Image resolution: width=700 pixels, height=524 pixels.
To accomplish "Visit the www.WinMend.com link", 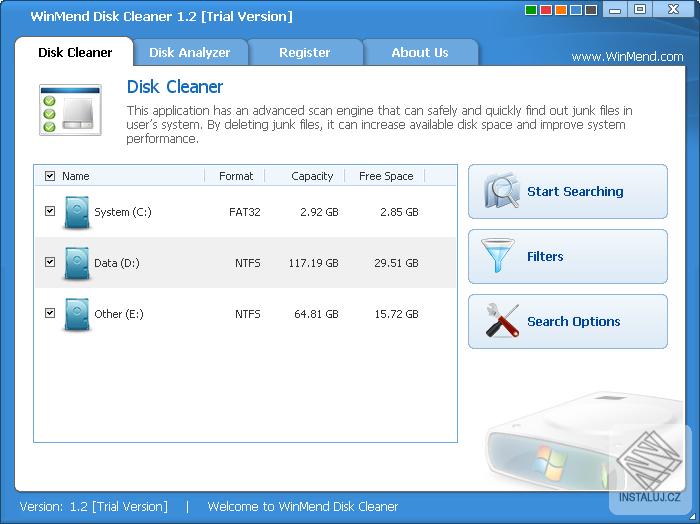I will (627, 57).
